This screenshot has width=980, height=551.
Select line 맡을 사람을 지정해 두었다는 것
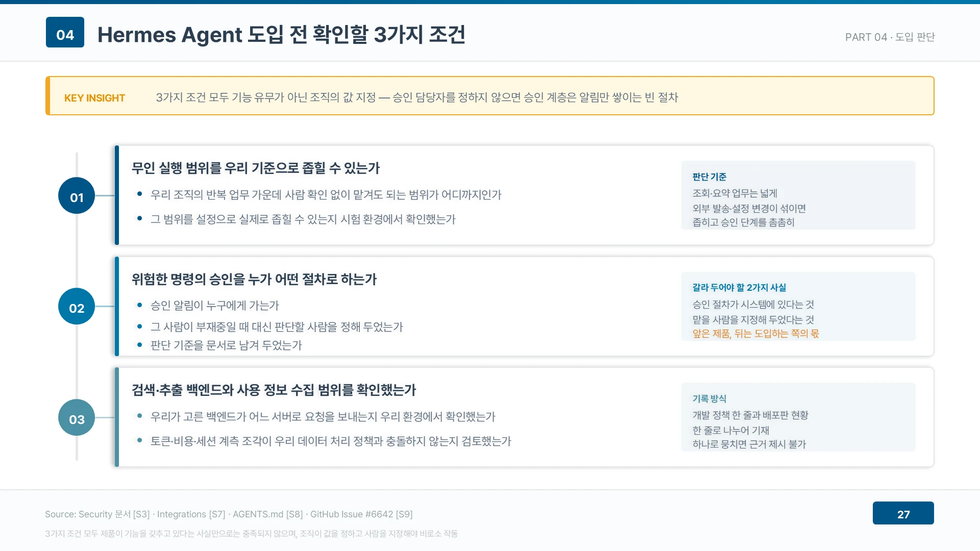753,319
